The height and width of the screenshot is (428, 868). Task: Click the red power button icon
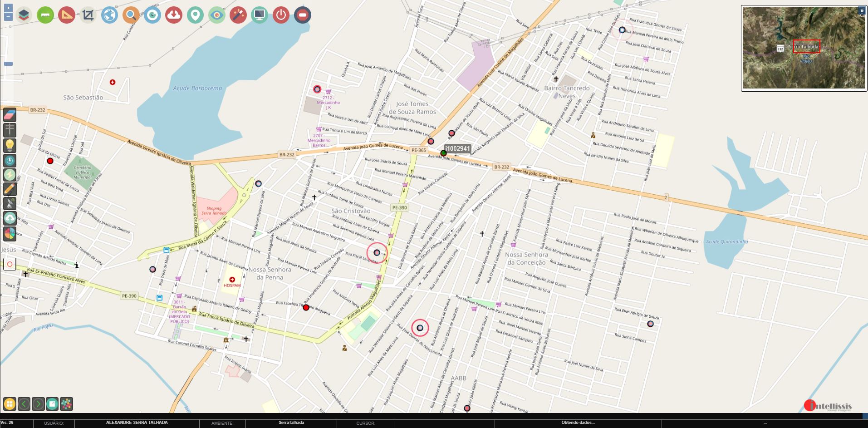281,15
